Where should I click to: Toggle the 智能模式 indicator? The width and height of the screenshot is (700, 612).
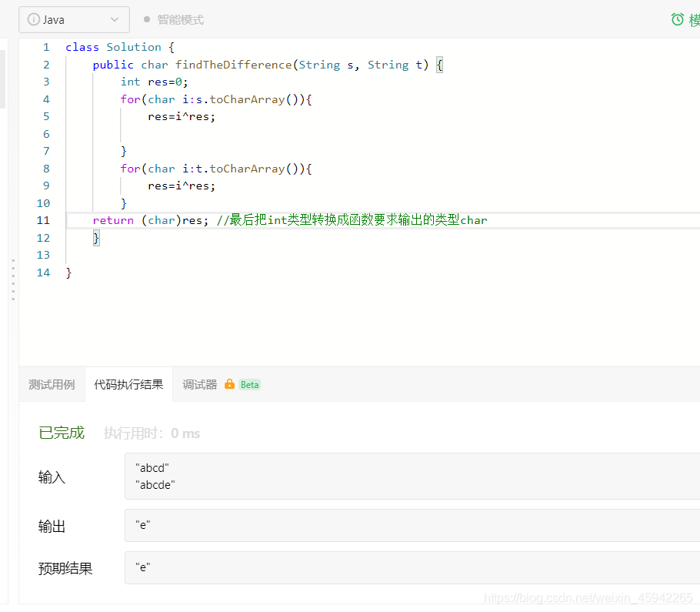(x=174, y=20)
